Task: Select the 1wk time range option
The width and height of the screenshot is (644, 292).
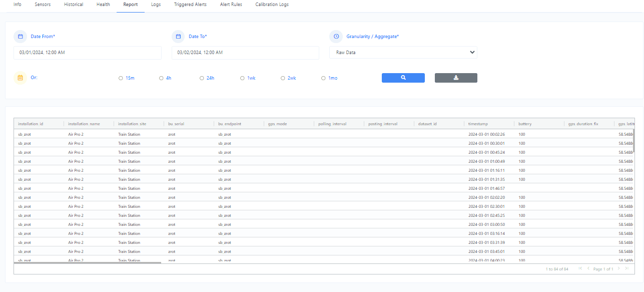Action: point(242,78)
